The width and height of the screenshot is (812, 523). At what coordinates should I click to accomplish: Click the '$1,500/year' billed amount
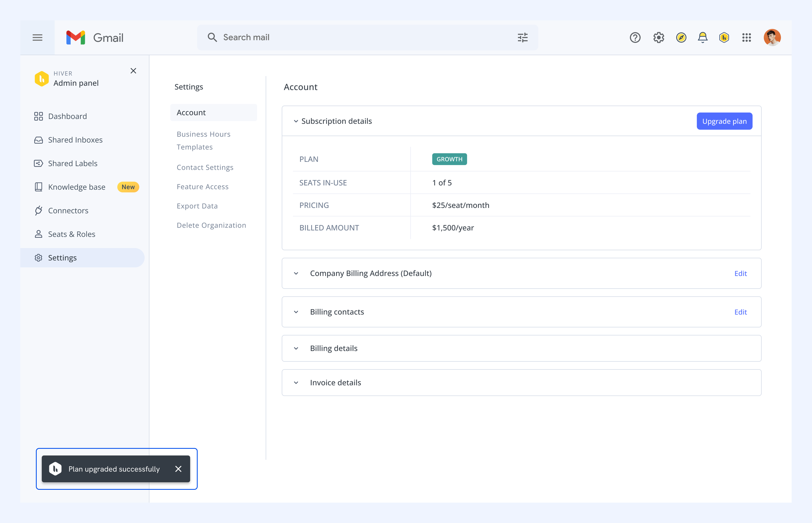click(453, 227)
